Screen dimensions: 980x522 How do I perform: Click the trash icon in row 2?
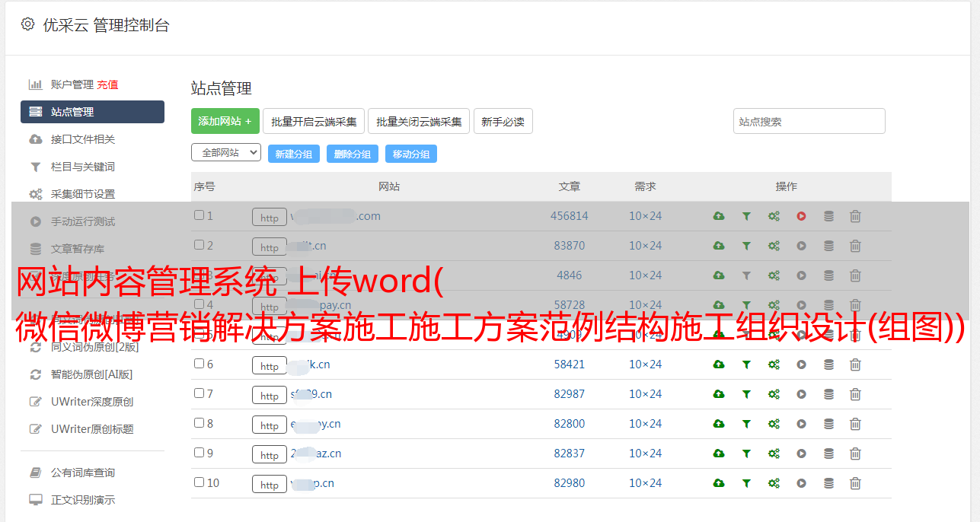855,246
